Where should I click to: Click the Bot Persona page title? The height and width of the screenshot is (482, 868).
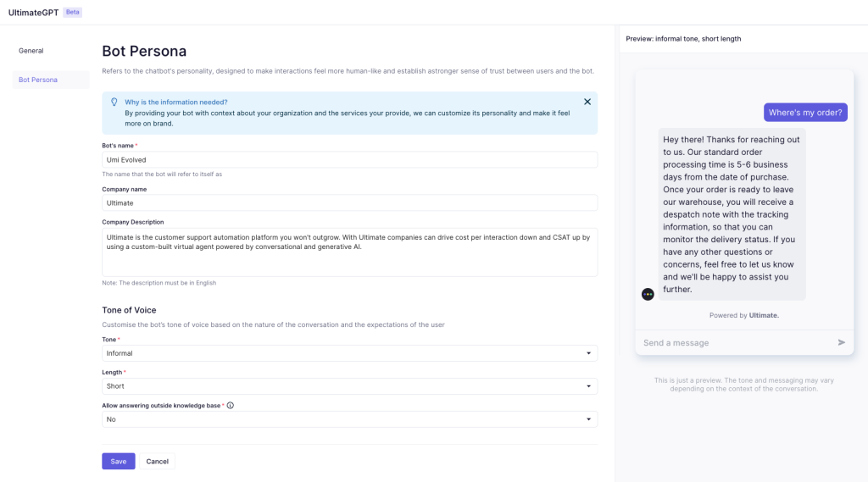click(144, 51)
